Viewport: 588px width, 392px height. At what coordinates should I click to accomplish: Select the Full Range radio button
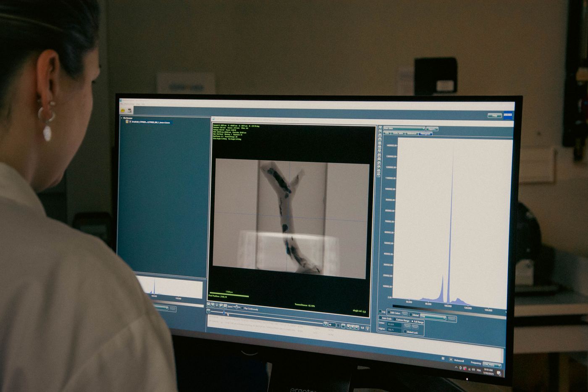(x=412, y=321)
